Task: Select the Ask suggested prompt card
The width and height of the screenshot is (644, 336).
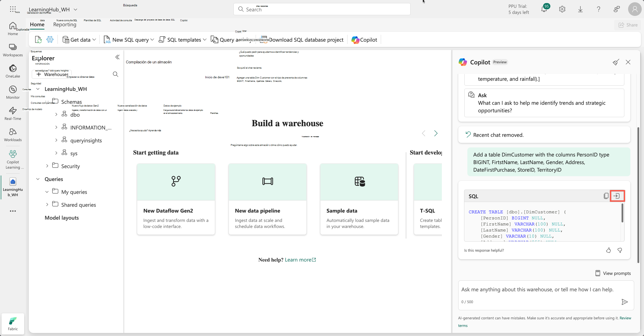Action: pos(544,103)
